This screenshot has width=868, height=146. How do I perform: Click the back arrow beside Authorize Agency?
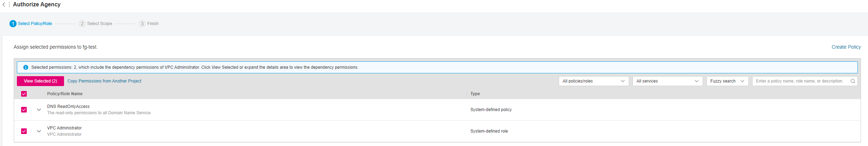point(4,5)
